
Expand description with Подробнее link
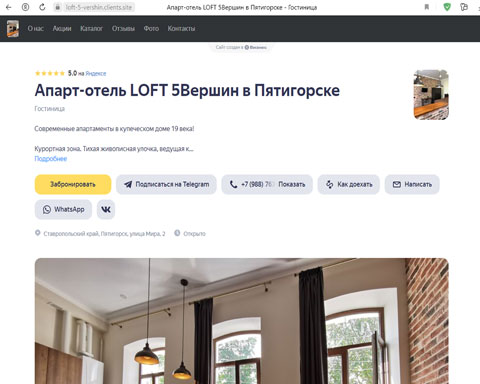point(51,159)
